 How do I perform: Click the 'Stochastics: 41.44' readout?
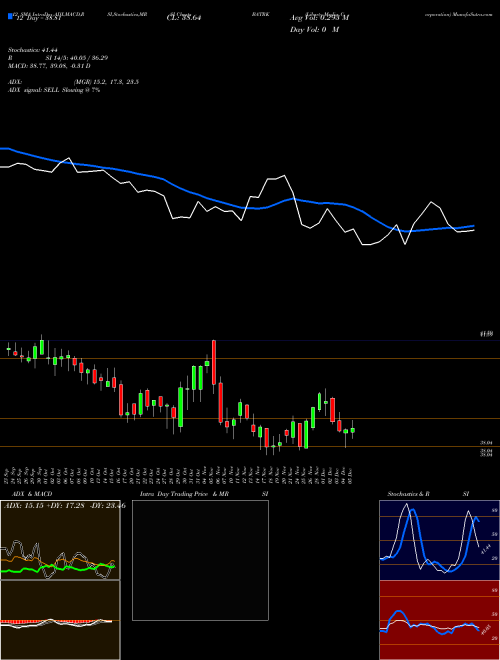tap(32, 50)
